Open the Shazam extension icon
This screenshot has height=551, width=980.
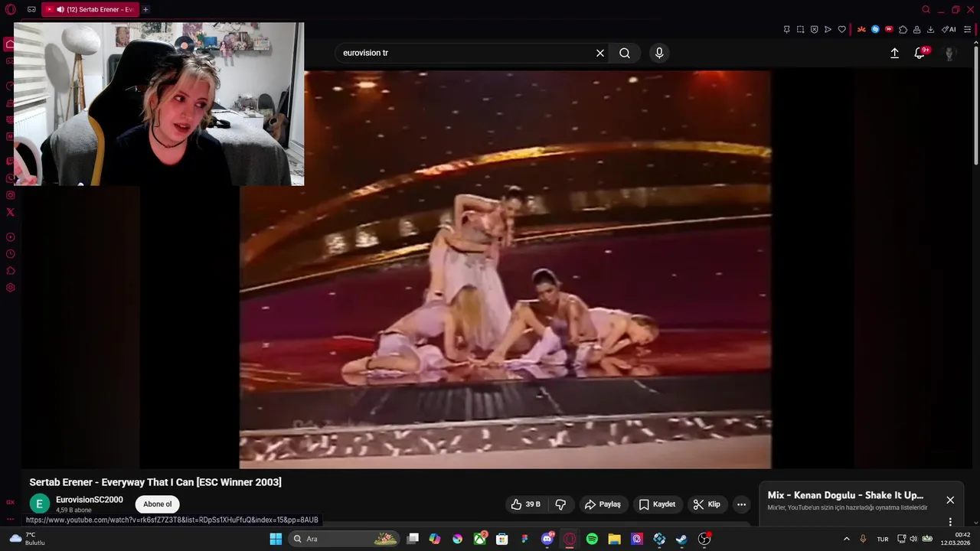(x=875, y=29)
